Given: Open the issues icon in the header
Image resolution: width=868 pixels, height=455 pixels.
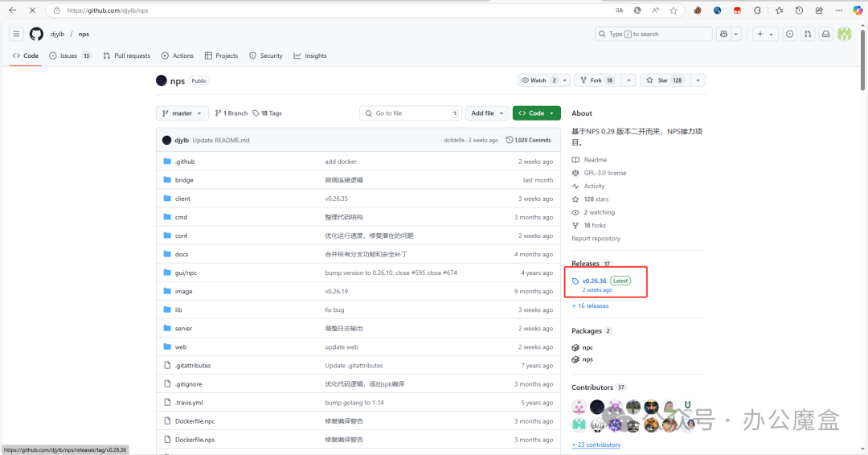Looking at the screenshot, I should click(x=790, y=34).
